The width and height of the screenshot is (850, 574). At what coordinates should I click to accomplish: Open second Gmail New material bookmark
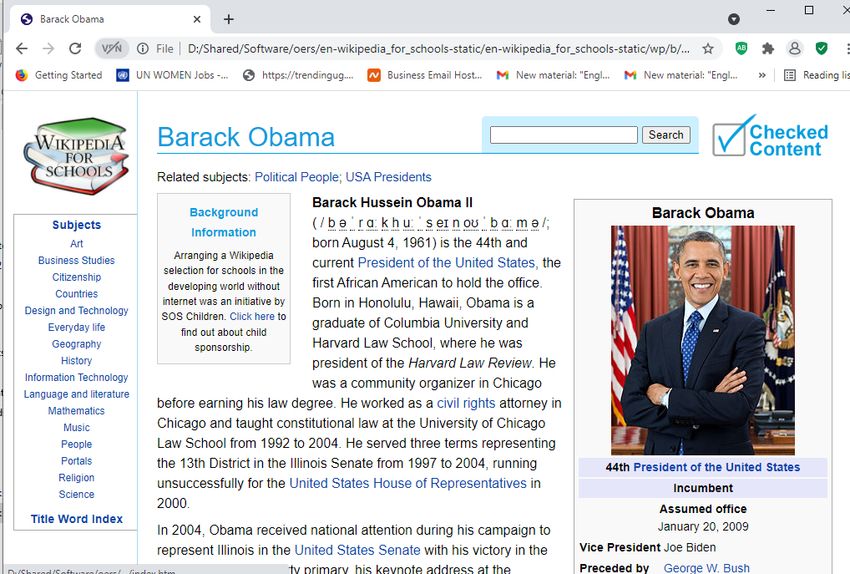pos(681,75)
